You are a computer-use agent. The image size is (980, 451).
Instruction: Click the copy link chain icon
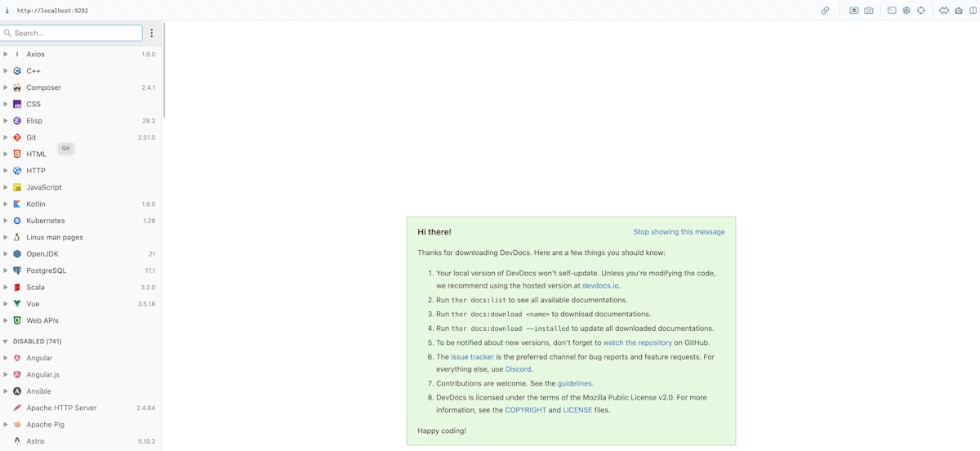825,11
